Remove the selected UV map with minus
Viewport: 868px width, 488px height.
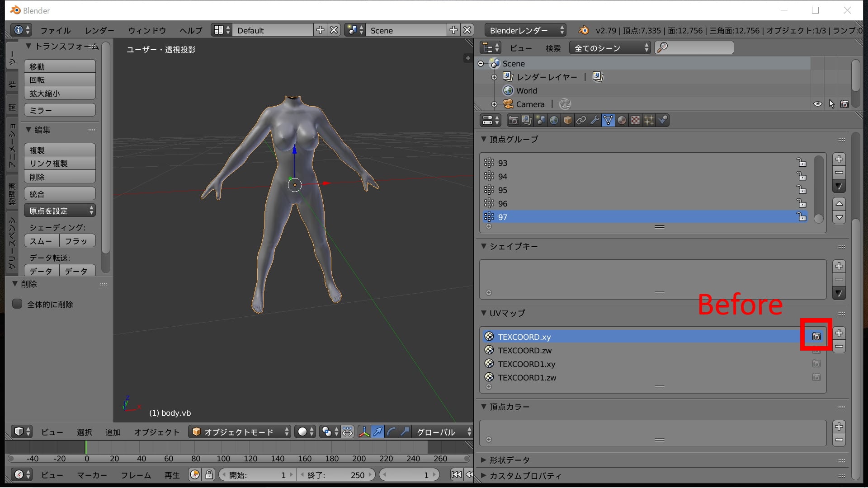(839, 347)
